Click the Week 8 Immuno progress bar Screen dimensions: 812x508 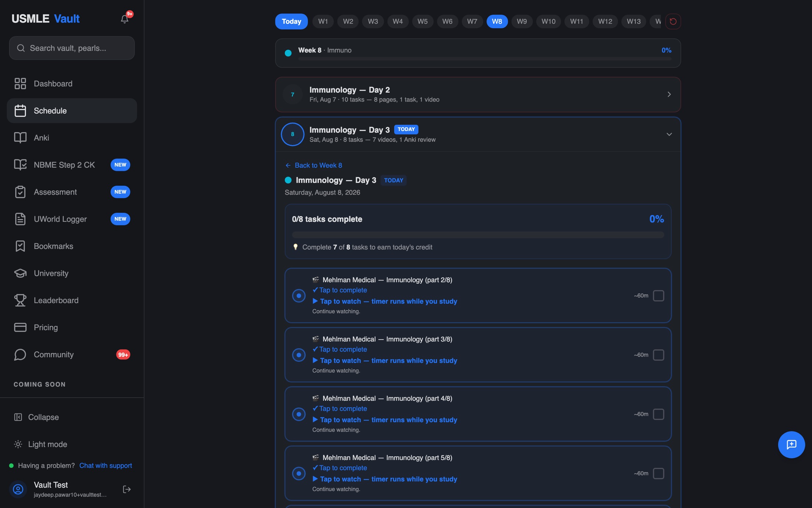click(x=485, y=59)
